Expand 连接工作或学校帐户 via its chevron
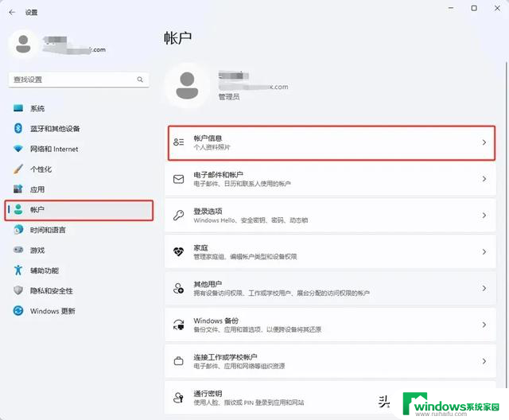 tap(484, 361)
